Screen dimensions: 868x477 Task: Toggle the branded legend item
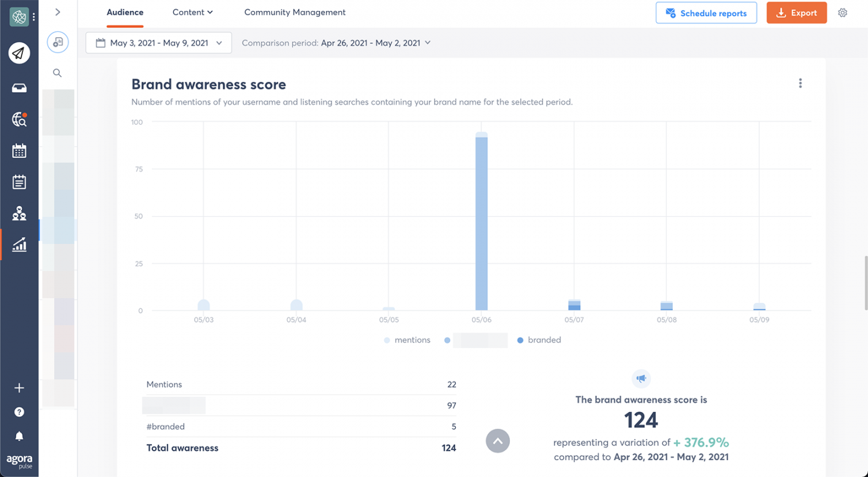pyautogui.click(x=539, y=340)
